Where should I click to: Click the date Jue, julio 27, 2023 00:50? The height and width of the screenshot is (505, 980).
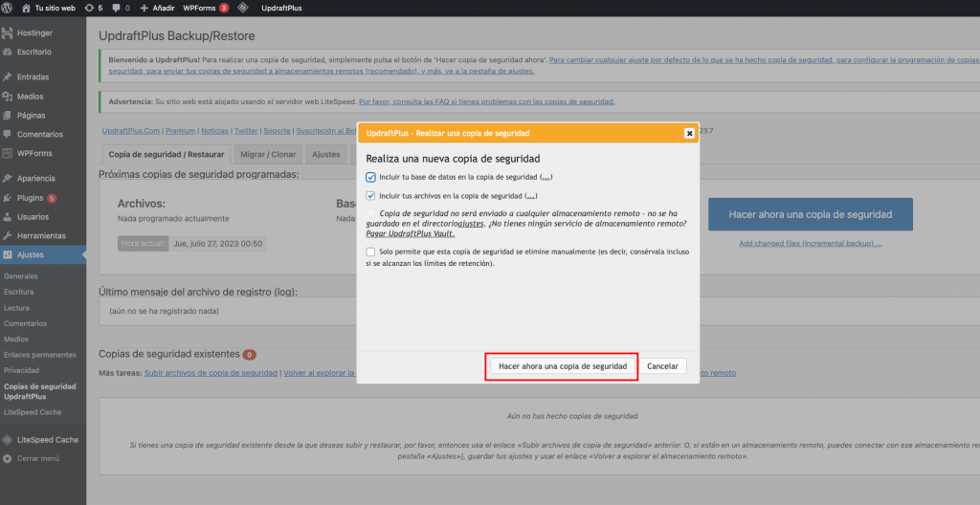tap(217, 244)
